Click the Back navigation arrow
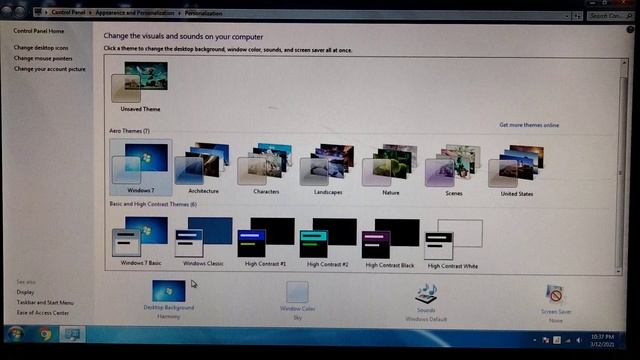The width and height of the screenshot is (640, 360). [x=7, y=11]
